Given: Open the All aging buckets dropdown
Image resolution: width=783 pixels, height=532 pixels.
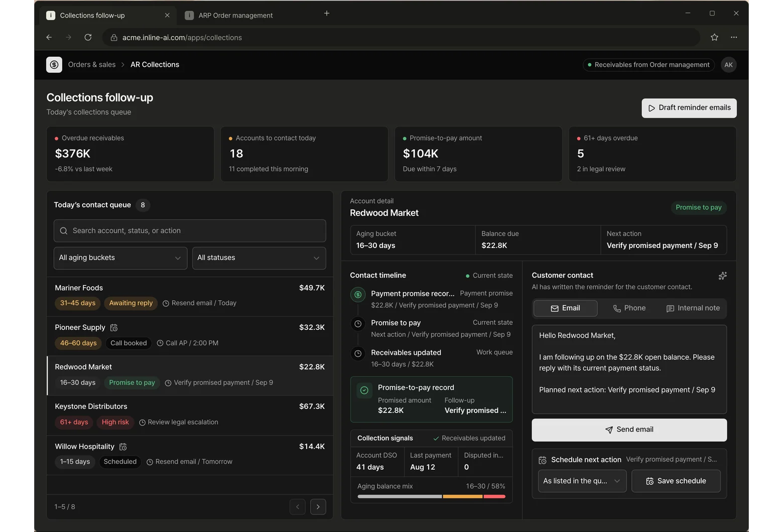Looking at the screenshot, I should (x=120, y=258).
